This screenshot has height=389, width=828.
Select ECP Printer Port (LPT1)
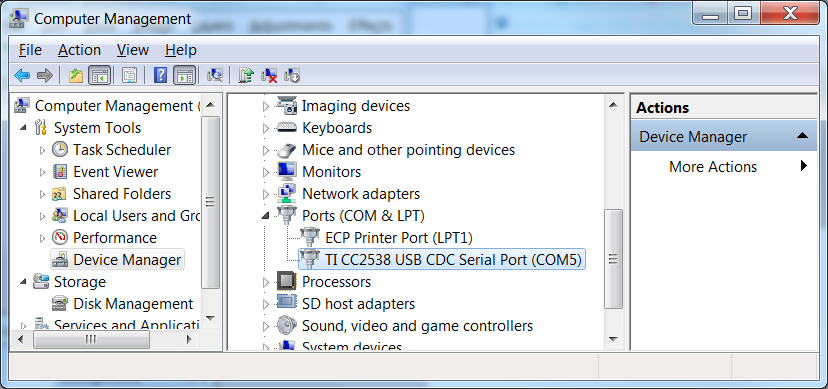[399, 238]
